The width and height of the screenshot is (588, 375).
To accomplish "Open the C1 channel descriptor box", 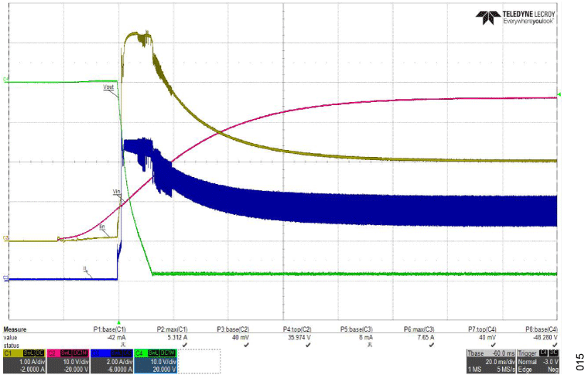I will click(24, 360).
